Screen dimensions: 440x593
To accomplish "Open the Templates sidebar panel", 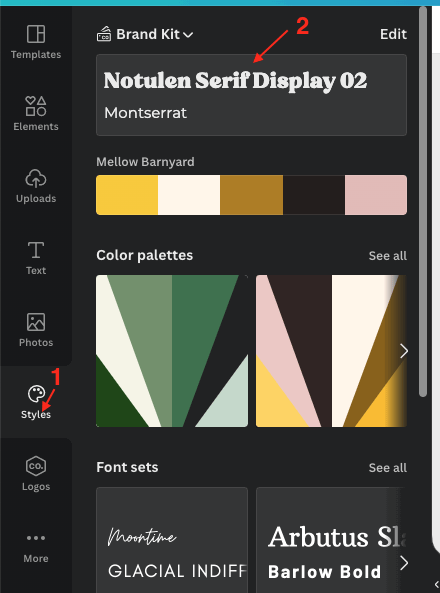I will tap(36, 42).
